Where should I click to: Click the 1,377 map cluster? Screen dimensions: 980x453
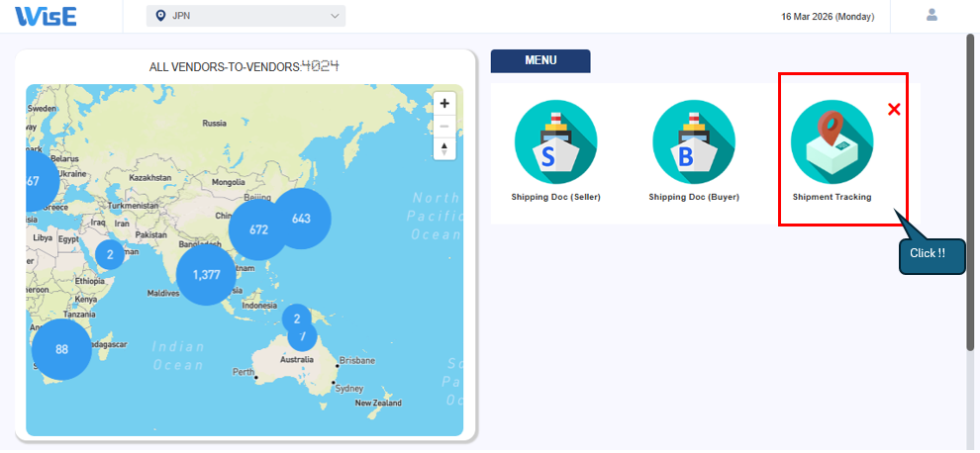(x=206, y=275)
